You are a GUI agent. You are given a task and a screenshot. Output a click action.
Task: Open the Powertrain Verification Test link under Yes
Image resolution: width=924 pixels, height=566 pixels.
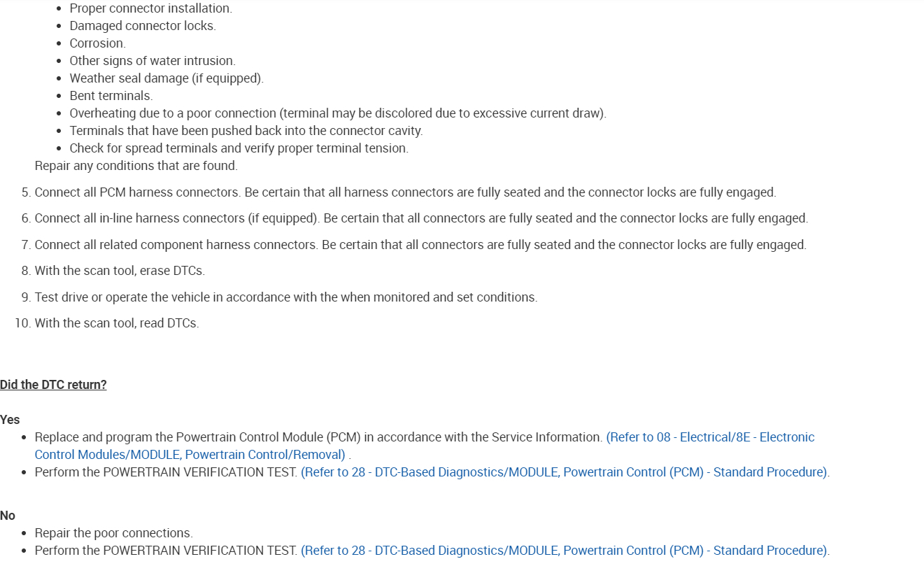click(x=564, y=472)
